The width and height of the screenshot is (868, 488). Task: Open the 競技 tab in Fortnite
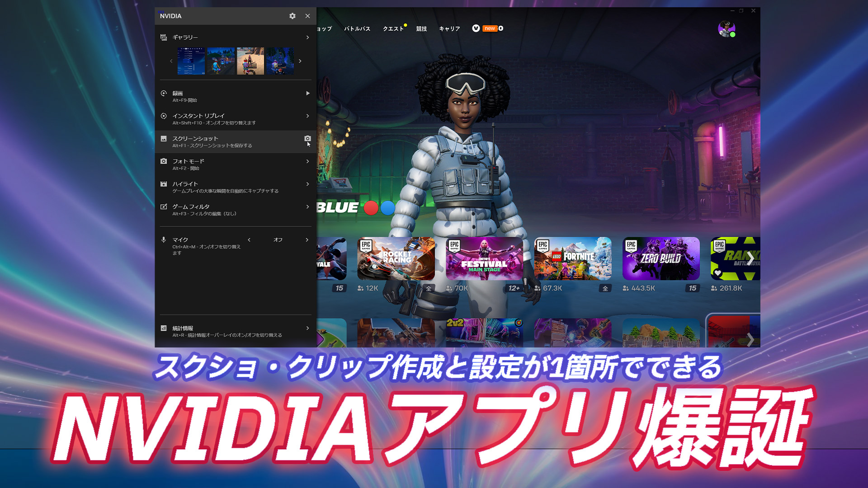coord(421,28)
